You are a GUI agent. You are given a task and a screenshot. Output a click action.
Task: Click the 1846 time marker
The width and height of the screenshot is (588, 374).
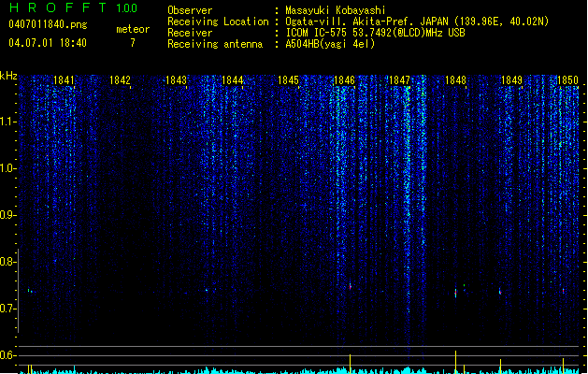[344, 80]
